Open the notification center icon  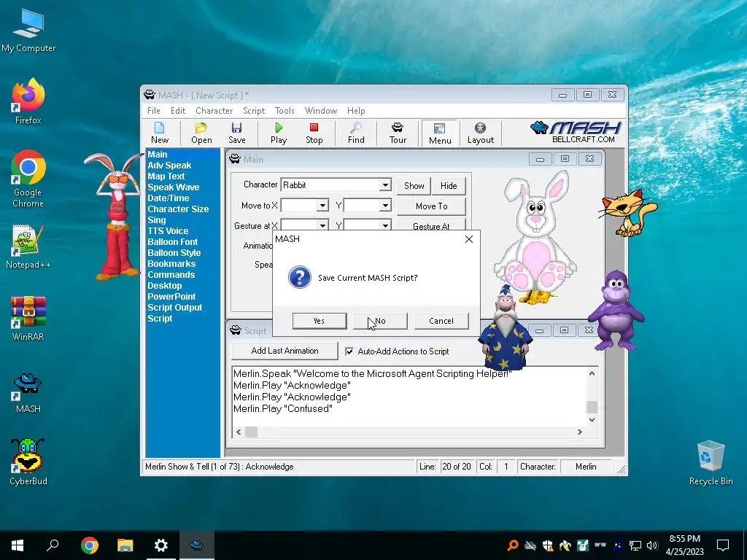[x=723, y=545]
